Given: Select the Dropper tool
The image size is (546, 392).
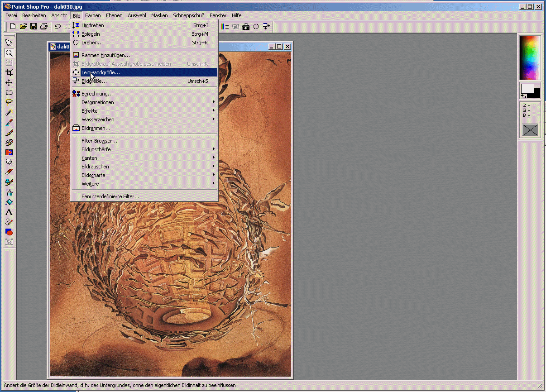Looking at the screenshot, I should [x=9, y=123].
